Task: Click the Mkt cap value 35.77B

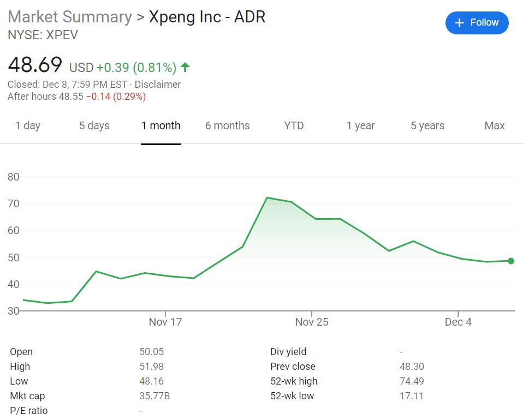Action: click(x=154, y=396)
